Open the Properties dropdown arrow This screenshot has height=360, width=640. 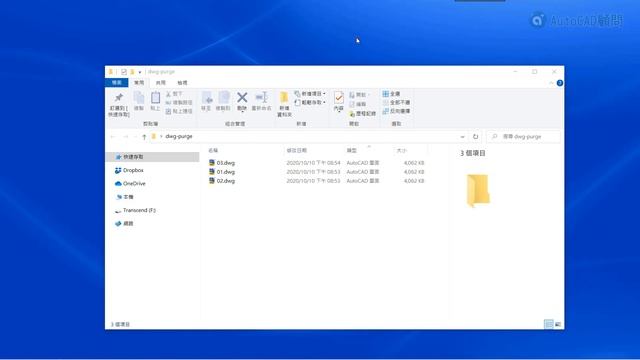tap(338, 112)
